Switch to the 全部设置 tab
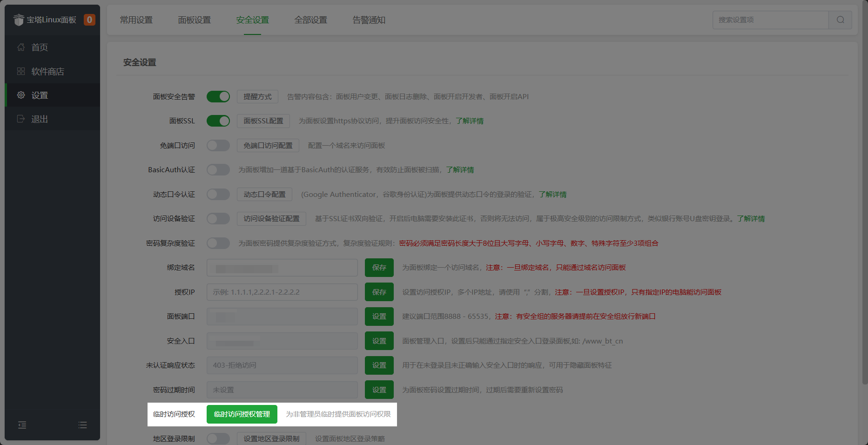The image size is (868, 445). [x=311, y=20]
